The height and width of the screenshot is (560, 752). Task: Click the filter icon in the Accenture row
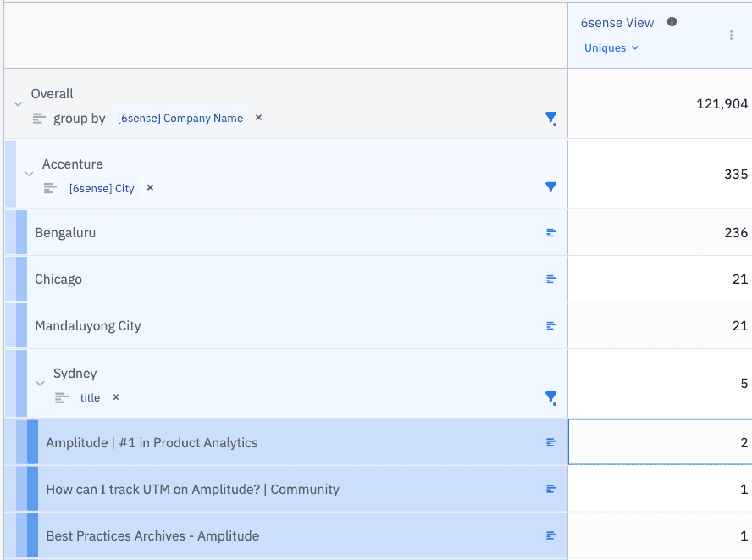pyautogui.click(x=550, y=187)
